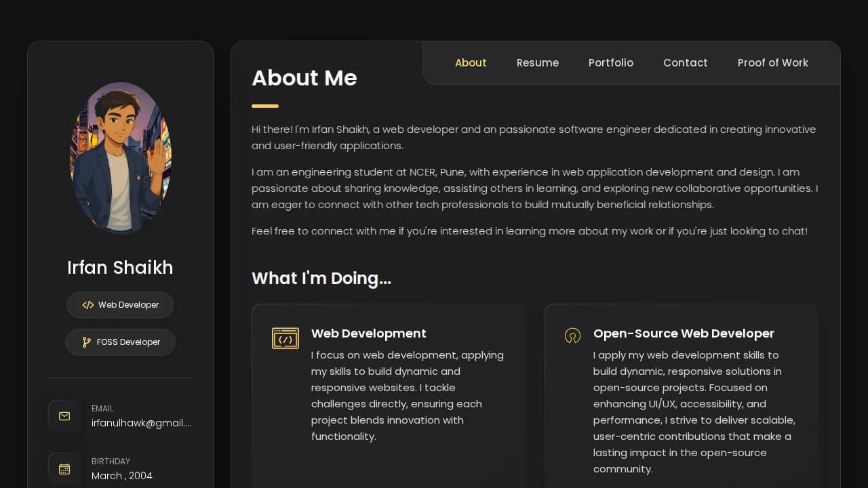Click Irfan Shaikh's profile picture
The width and height of the screenshot is (868, 488).
tap(120, 158)
